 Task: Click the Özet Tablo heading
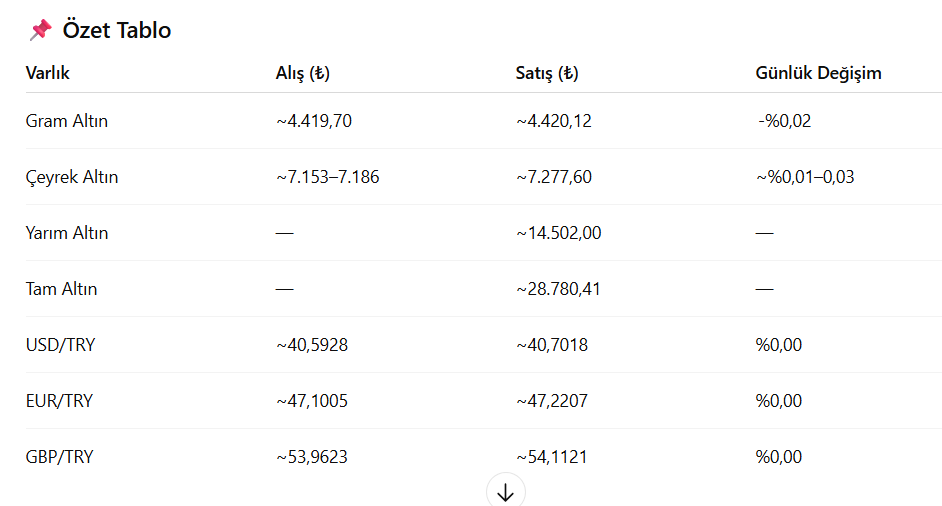117,30
